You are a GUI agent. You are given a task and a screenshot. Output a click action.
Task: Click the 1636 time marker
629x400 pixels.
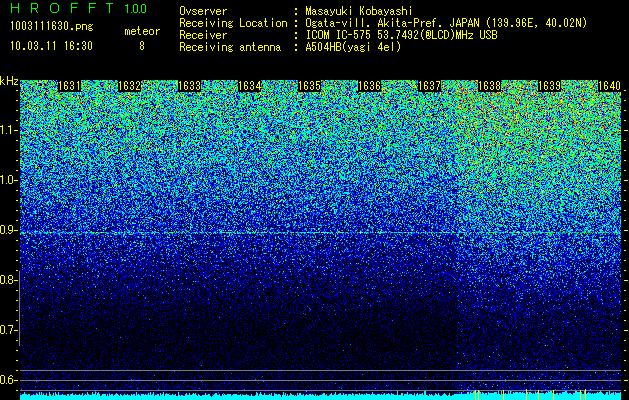point(369,86)
